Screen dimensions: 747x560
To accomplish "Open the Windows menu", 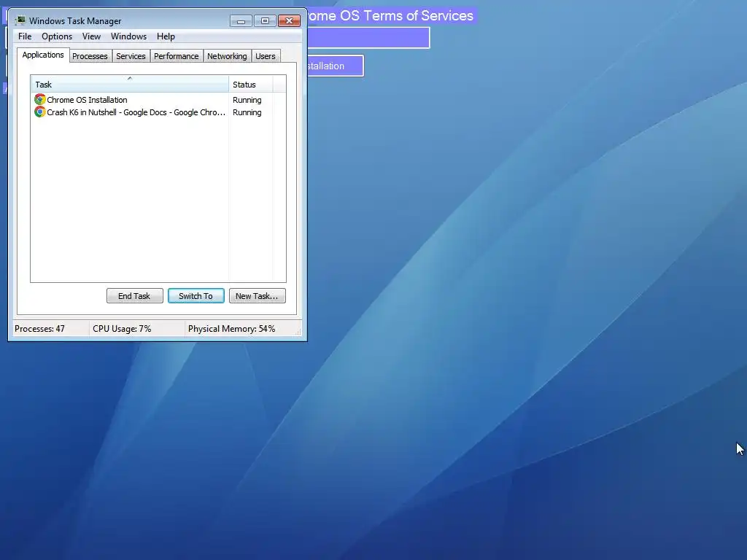I will point(128,36).
